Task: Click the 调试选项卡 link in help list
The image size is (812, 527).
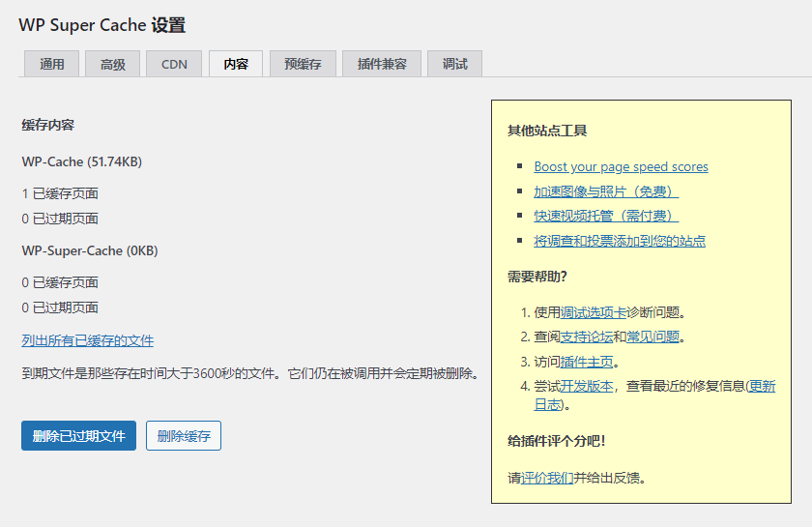Action: pyautogui.click(x=594, y=312)
